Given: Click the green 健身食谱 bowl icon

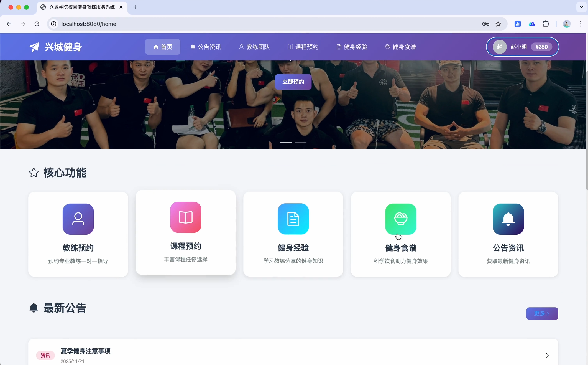Looking at the screenshot, I should [401, 219].
